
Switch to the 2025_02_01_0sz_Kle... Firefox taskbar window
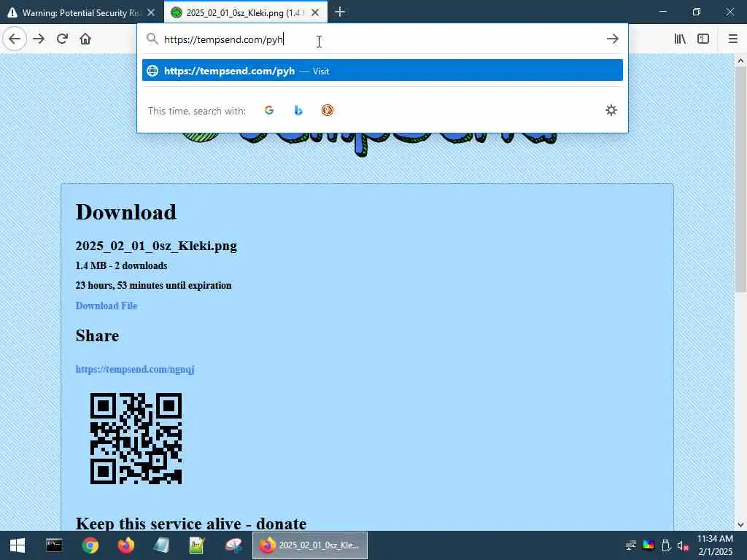309,545
